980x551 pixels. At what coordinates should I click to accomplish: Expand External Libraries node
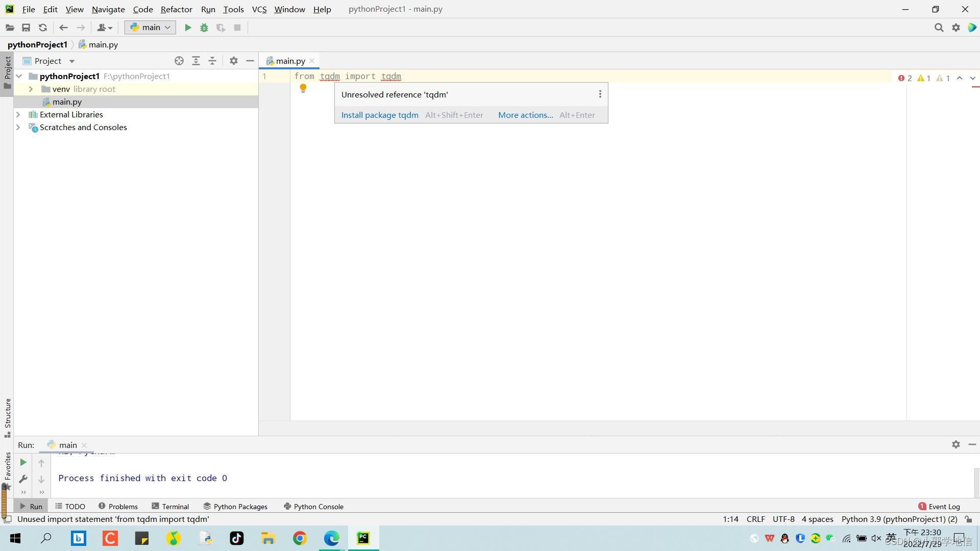[18, 115]
